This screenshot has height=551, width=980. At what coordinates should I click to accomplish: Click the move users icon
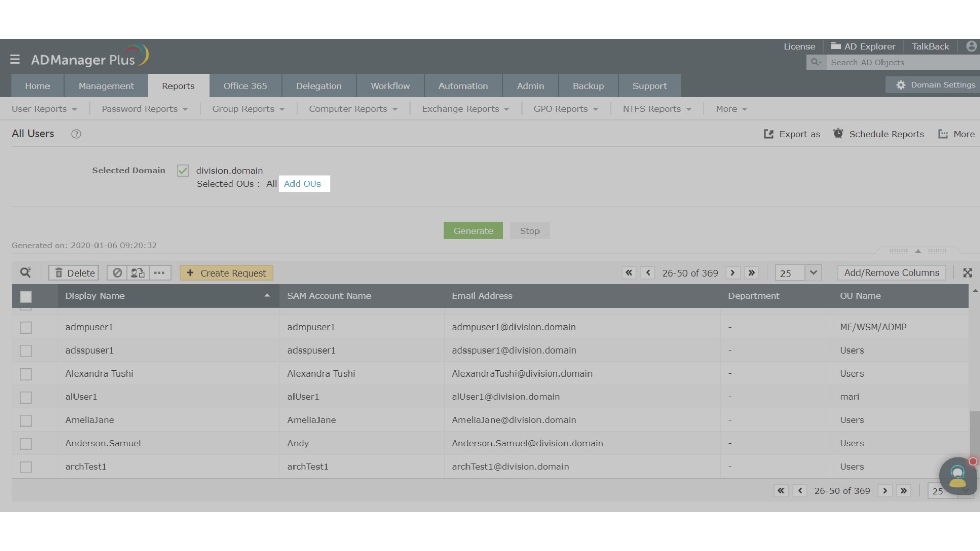138,273
